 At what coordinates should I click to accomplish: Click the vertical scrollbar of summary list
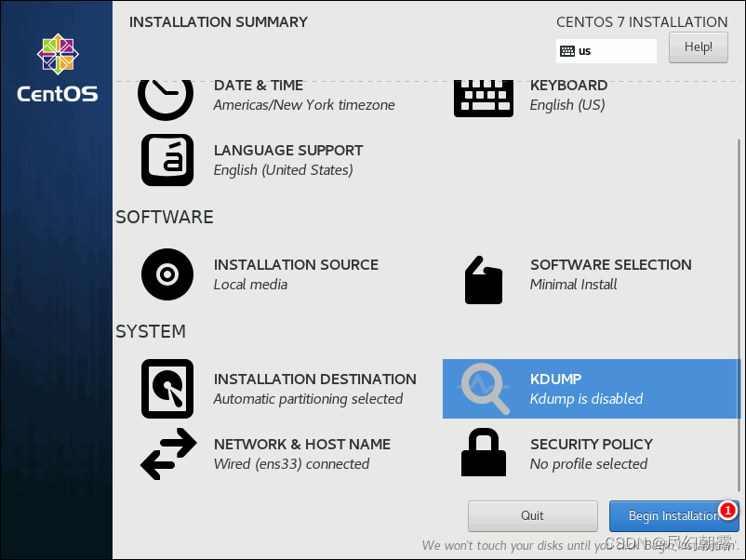click(x=739, y=315)
